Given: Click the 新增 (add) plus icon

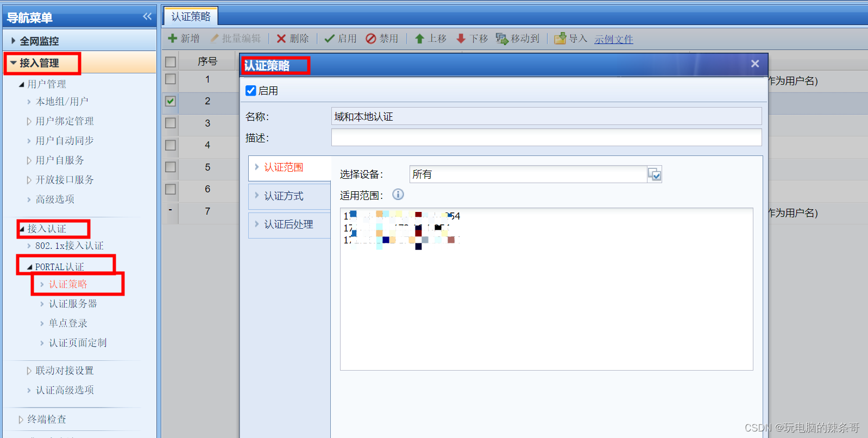Looking at the screenshot, I should coord(173,39).
